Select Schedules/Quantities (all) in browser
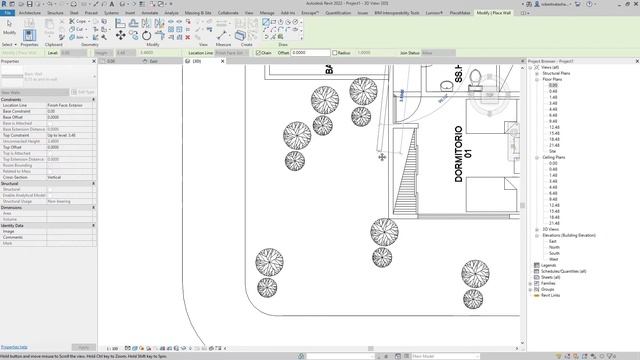This screenshot has width=640, height=360. pos(563,271)
